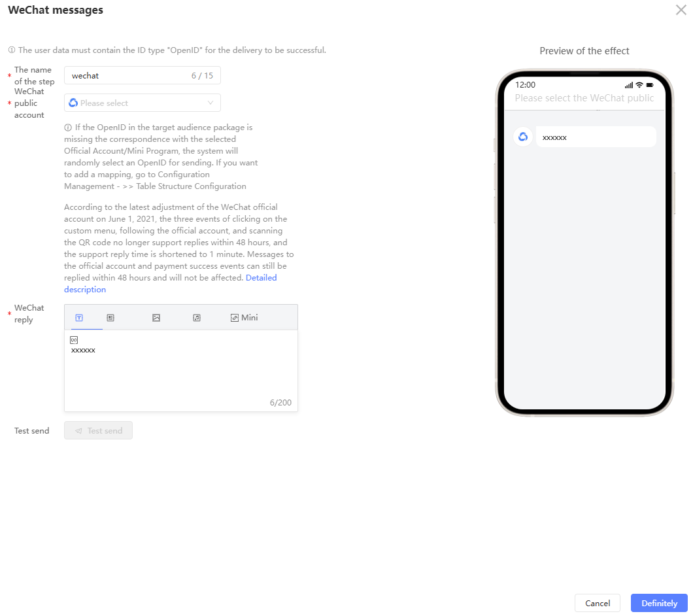Click the phone preview header placeholder text
Viewport: 693px width, 616px height.
pos(584,97)
